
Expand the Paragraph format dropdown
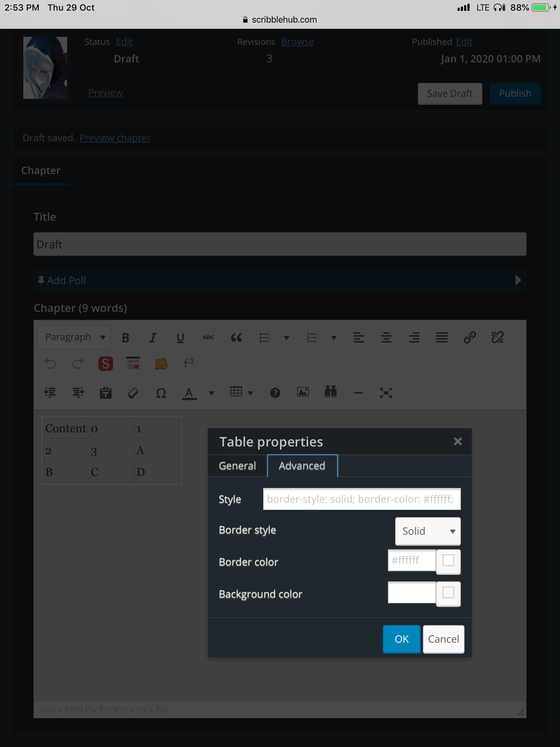pos(74,337)
